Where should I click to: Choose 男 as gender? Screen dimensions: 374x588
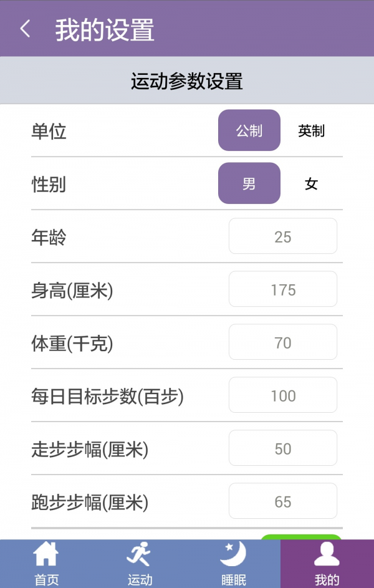pos(249,183)
